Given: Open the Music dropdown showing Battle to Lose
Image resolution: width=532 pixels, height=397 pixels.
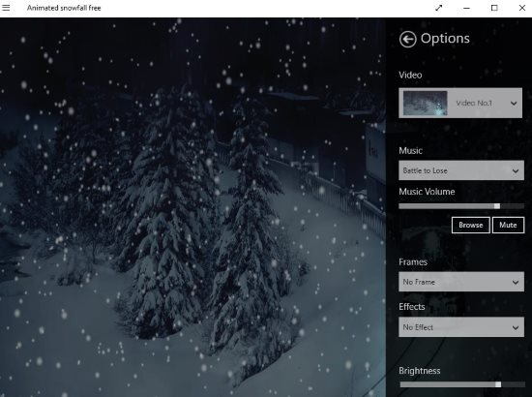Looking at the screenshot, I should [461, 170].
